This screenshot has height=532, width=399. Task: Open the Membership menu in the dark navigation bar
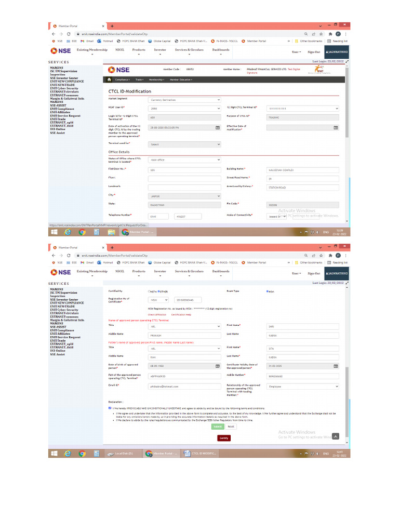point(156,79)
